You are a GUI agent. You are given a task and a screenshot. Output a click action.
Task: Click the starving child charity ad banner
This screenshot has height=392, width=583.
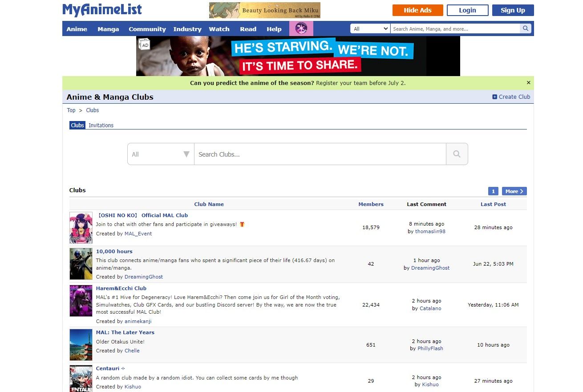tap(298, 56)
